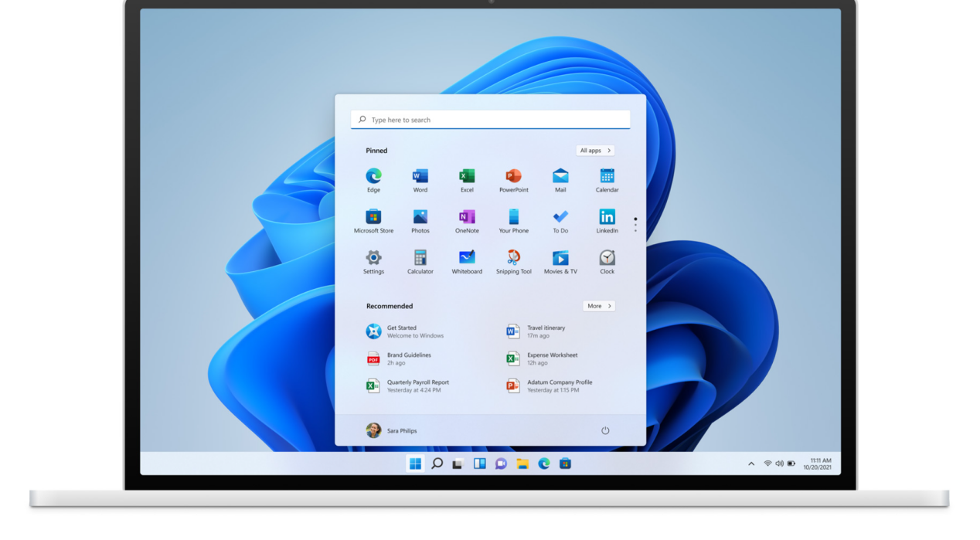
Task: Open Sara Philips account menu
Action: click(x=392, y=430)
